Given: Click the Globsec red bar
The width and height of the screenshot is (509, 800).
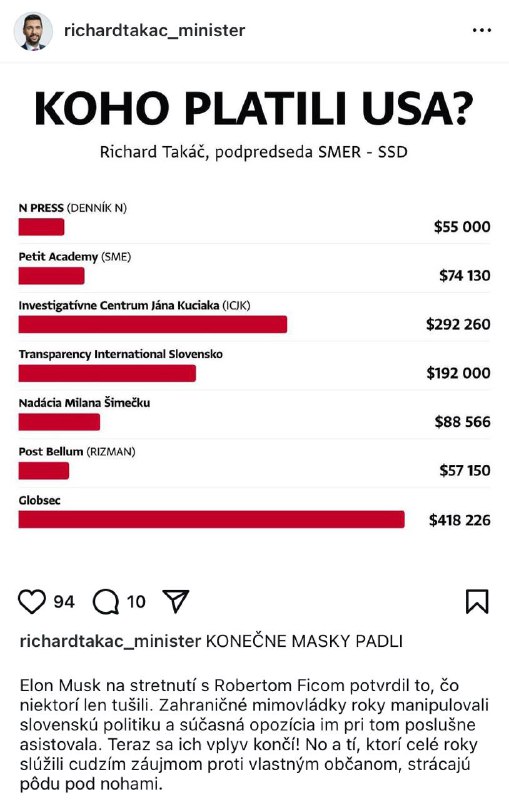Looking at the screenshot, I should tap(212, 519).
